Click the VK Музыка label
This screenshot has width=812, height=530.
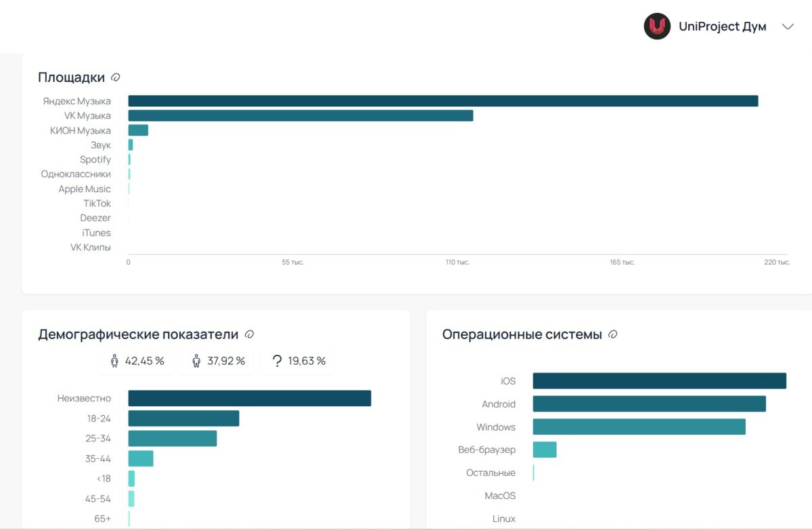click(87, 116)
